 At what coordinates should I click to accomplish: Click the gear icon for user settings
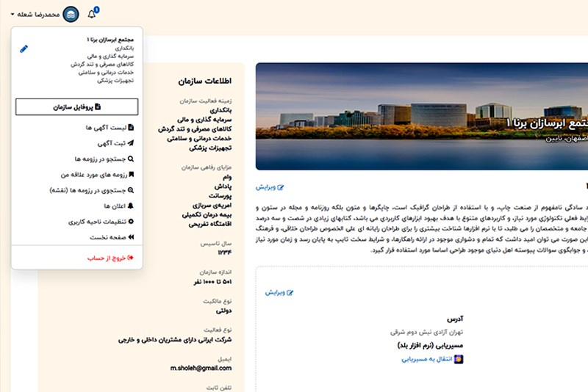coord(131,221)
